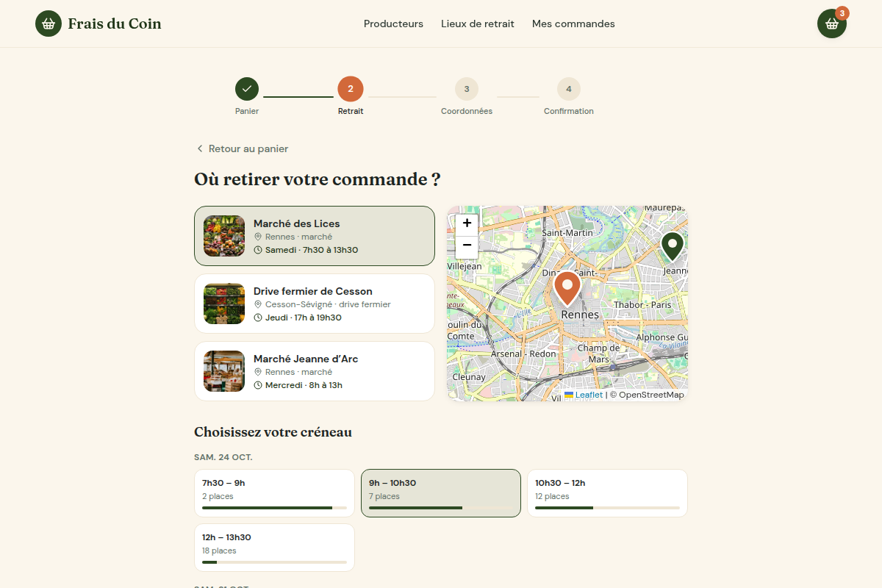882x588 pixels.
Task: Click step 3 Coordonnées circle
Action: [467, 89]
